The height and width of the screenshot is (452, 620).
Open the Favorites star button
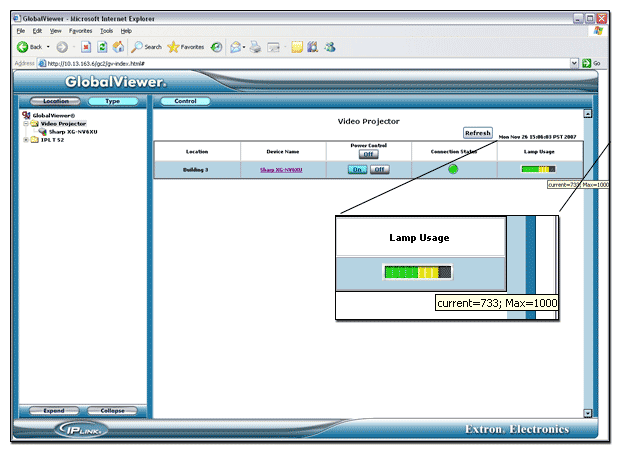pyautogui.click(x=186, y=47)
